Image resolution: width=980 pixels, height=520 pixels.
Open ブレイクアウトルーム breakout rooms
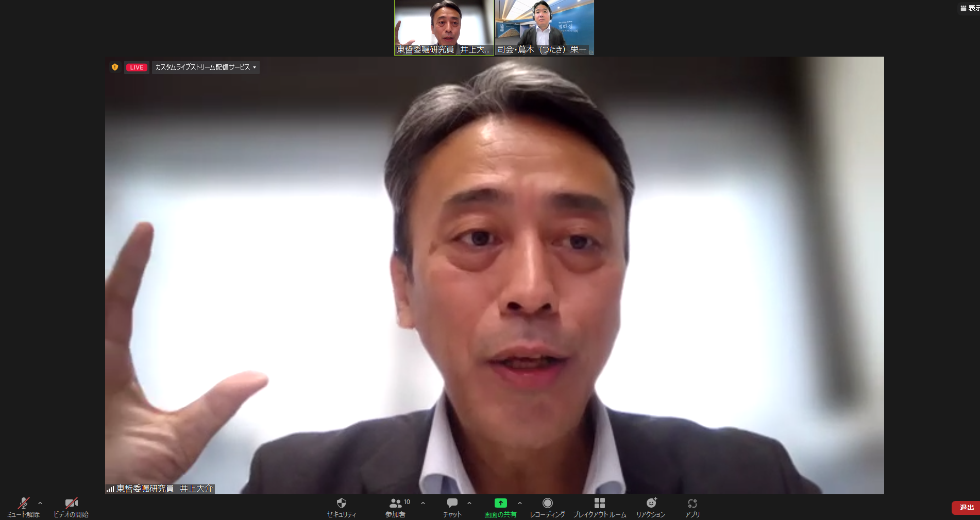pos(600,507)
